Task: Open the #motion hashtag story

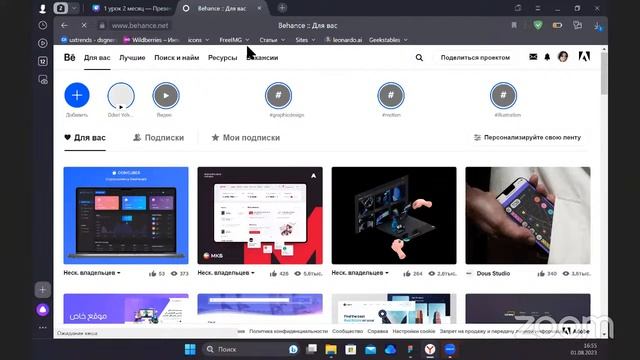Action: pos(391,96)
